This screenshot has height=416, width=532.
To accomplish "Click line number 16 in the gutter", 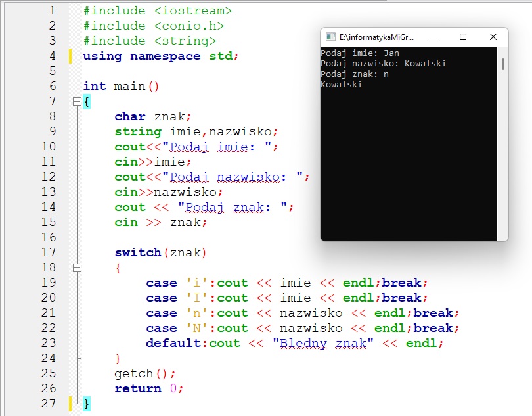I will pyautogui.click(x=49, y=237).
